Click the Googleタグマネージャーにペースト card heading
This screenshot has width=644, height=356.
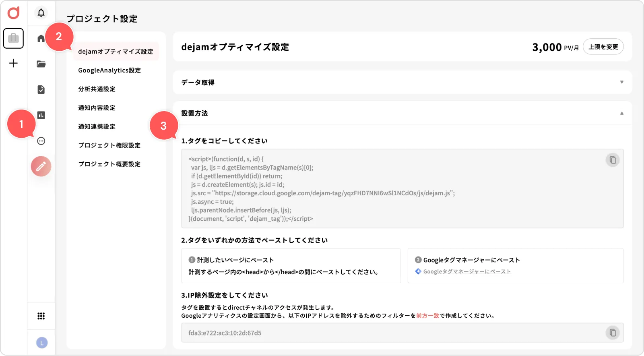tap(471, 260)
